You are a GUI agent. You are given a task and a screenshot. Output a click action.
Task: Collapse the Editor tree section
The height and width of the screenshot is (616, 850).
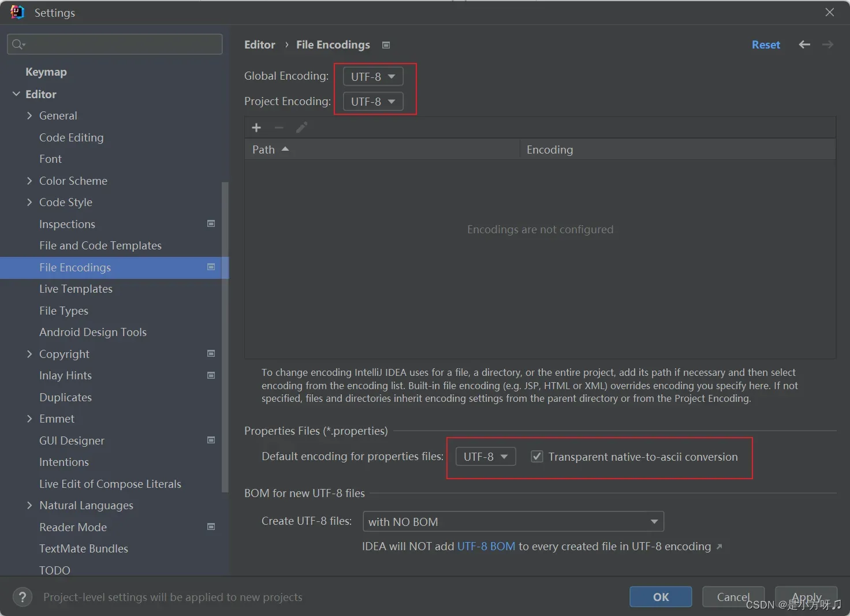[16, 94]
